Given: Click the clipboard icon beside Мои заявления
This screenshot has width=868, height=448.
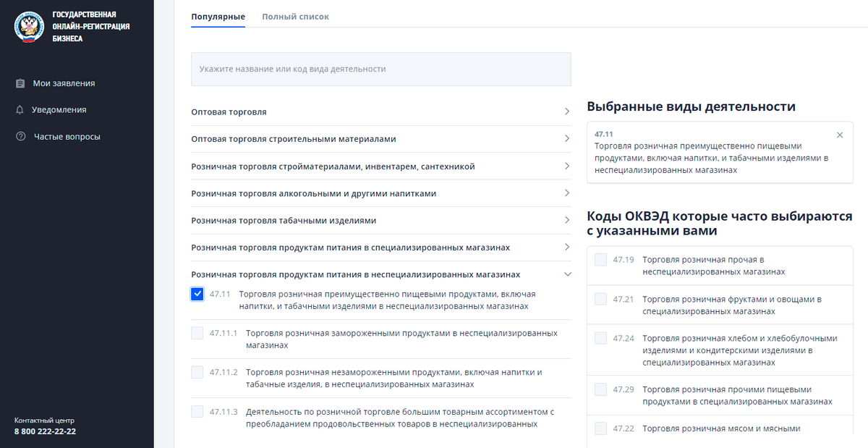Looking at the screenshot, I should 20,83.
